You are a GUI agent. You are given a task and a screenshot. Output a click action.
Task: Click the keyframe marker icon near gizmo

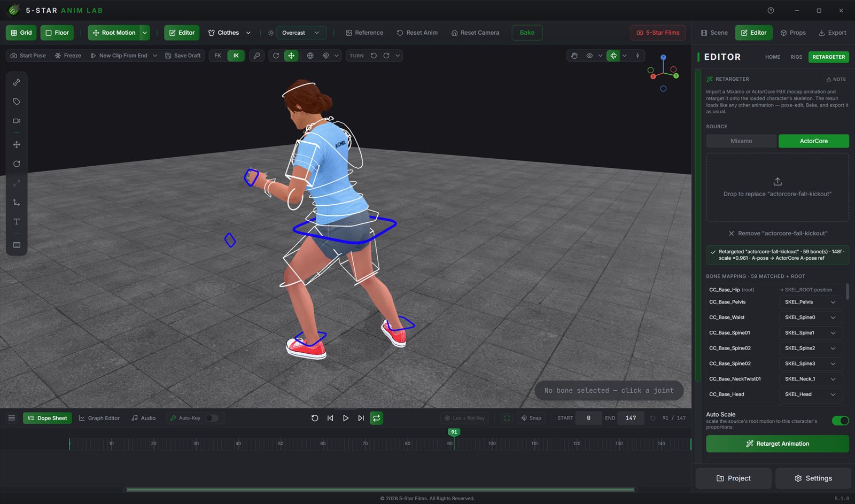pyautogui.click(x=638, y=56)
